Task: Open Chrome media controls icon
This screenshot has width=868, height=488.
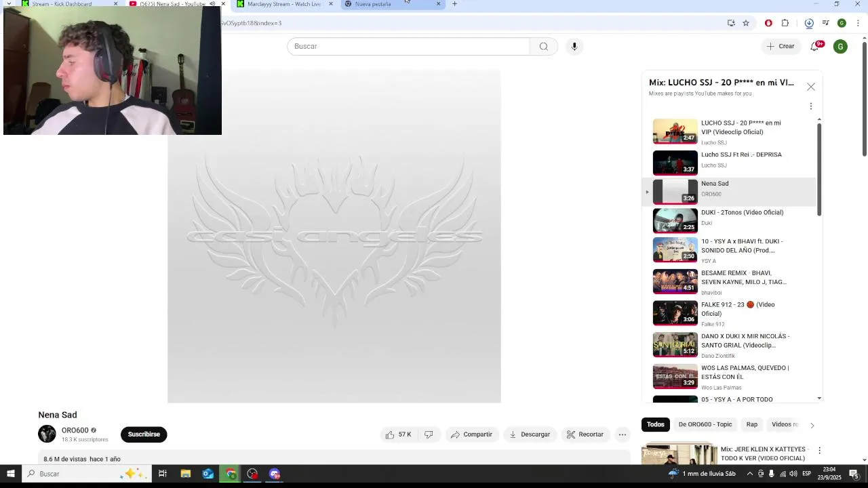Action: [x=825, y=23]
